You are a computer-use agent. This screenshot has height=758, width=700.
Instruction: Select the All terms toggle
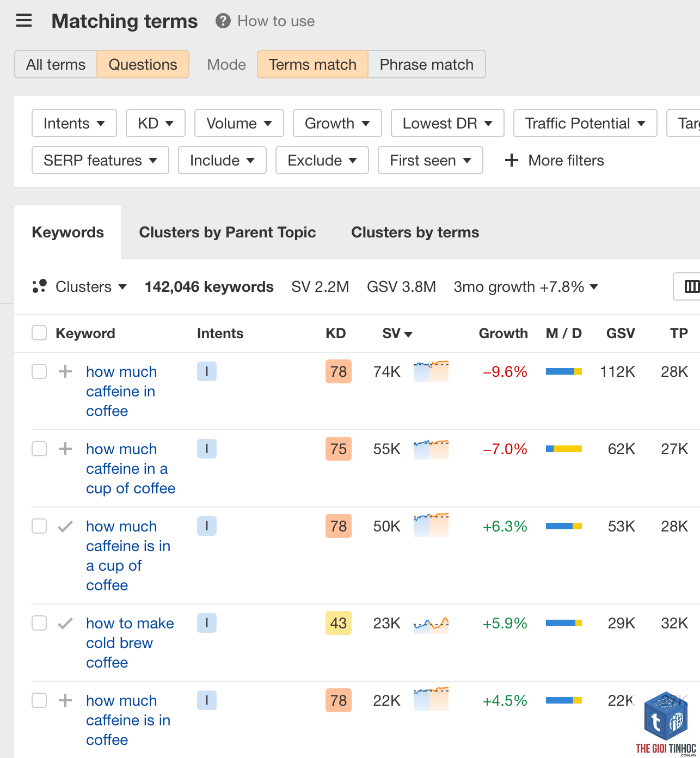(x=56, y=64)
